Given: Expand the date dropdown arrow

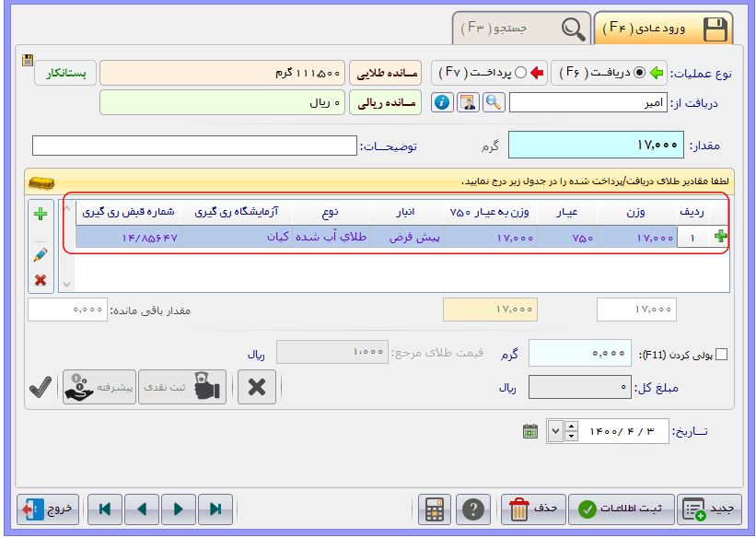Looking at the screenshot, I should (x=554, y=431).
